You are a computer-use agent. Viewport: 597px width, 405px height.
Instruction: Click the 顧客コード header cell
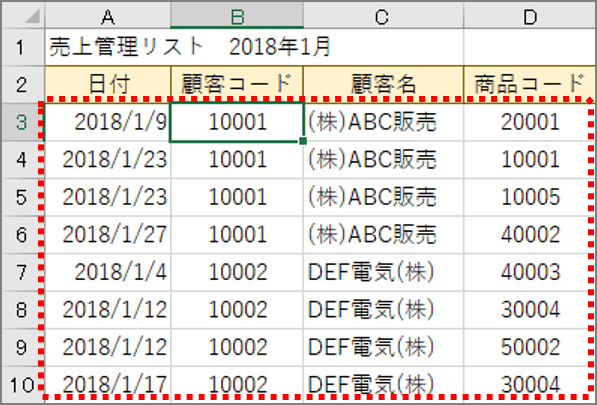237,85
